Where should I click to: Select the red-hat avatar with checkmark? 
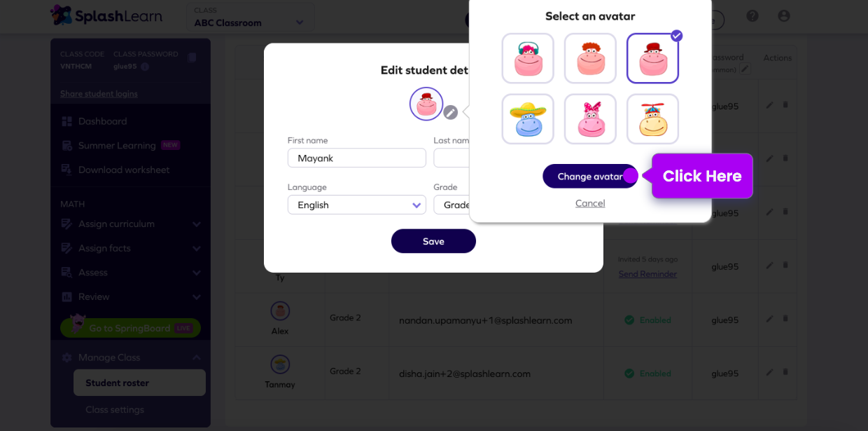pos(652,58)
